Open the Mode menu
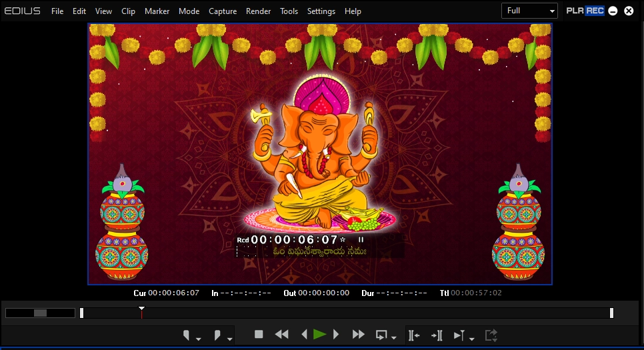The image size is (644, 350). (x=189, y=11)
